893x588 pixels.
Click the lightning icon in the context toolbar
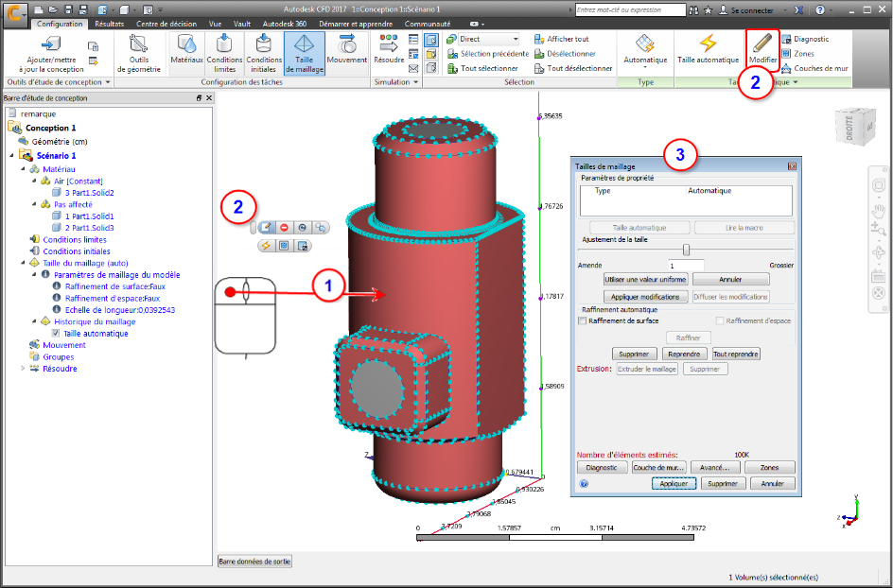[x=266, y=246]
